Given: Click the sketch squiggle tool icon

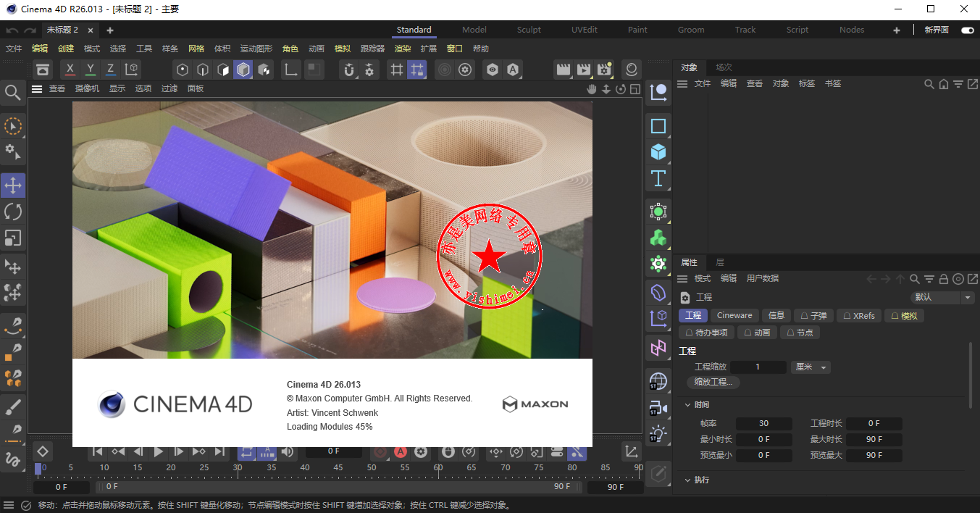Looking at the screenshot, I should pyautogui.click(x=13, y=459).
